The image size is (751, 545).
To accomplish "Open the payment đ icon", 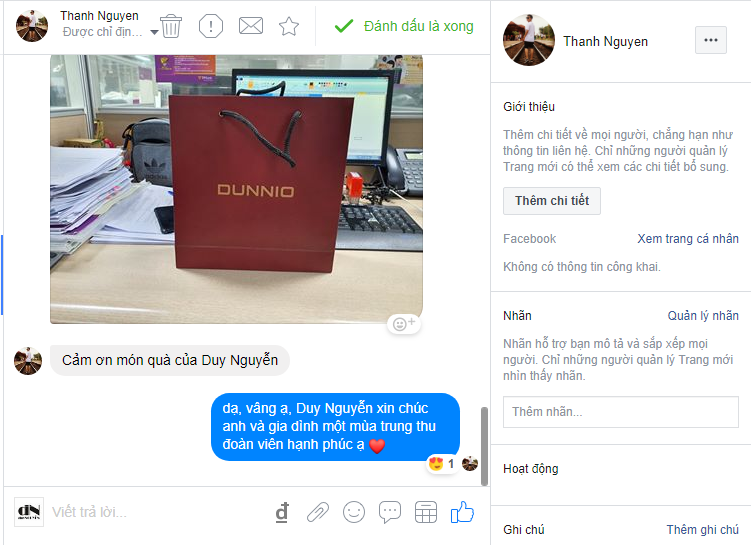I will 282,512.
